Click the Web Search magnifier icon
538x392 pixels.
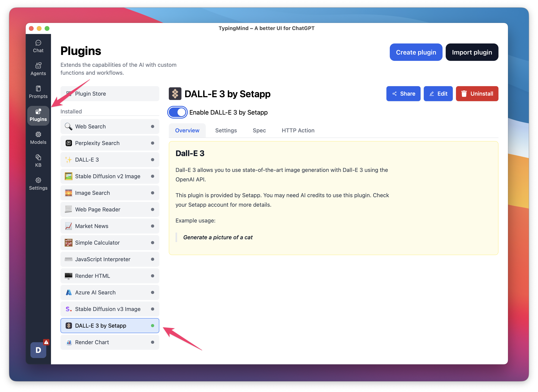(x=69, y=126)
